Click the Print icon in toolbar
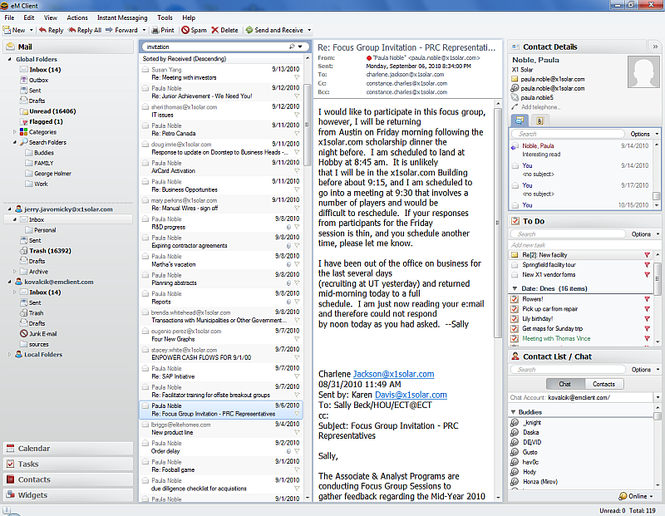The height and width of the screenshot is (516, 665). click(155, 30)
